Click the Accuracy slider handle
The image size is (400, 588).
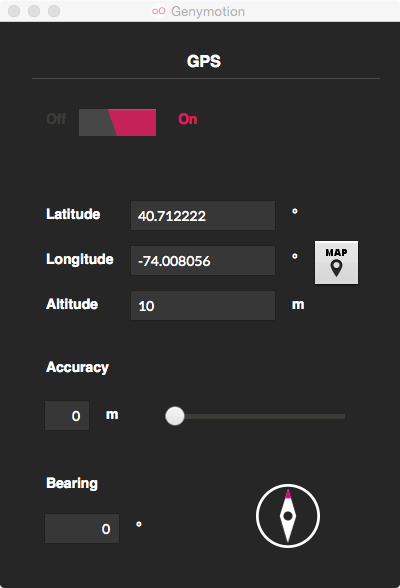(x=175, y=416)
